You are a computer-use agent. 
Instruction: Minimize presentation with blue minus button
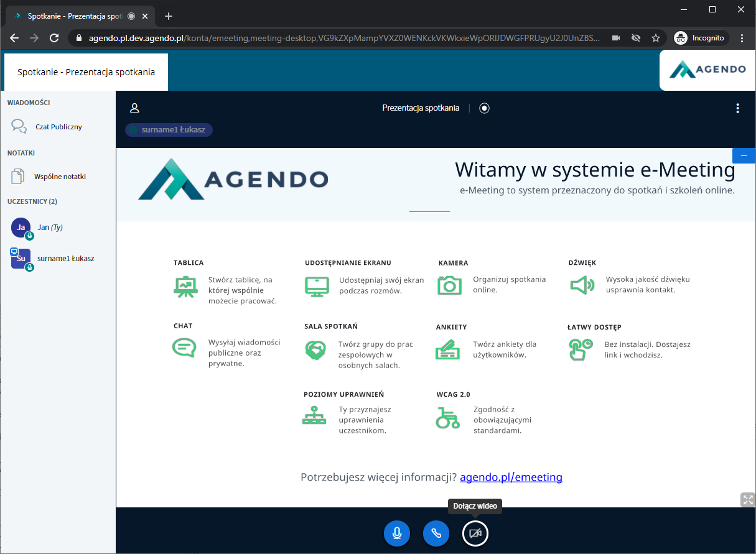[744, 155]
